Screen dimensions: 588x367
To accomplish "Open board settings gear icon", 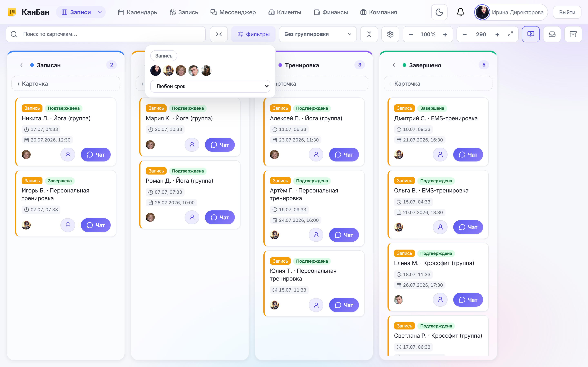I will [390, 34].
